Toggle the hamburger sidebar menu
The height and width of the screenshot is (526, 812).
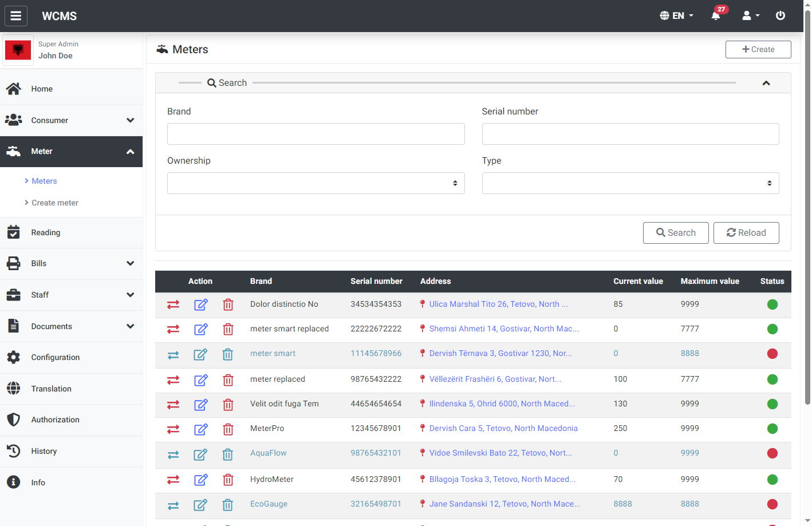point(16,16)
